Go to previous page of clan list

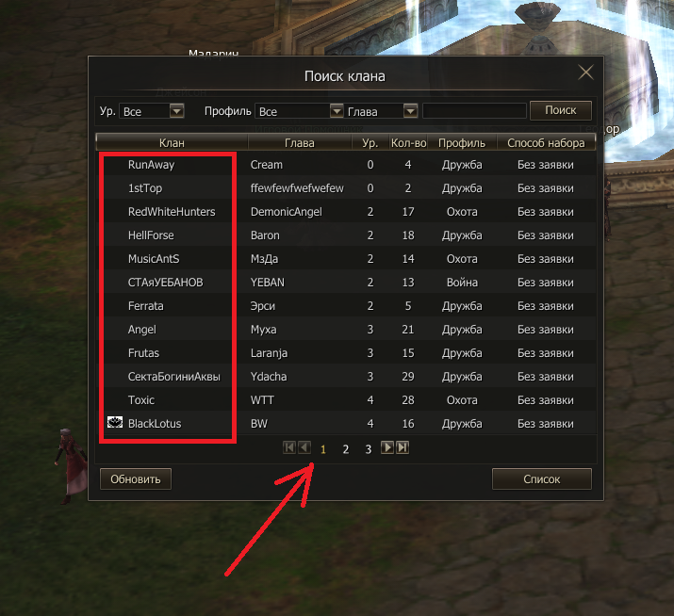(304, 447)
